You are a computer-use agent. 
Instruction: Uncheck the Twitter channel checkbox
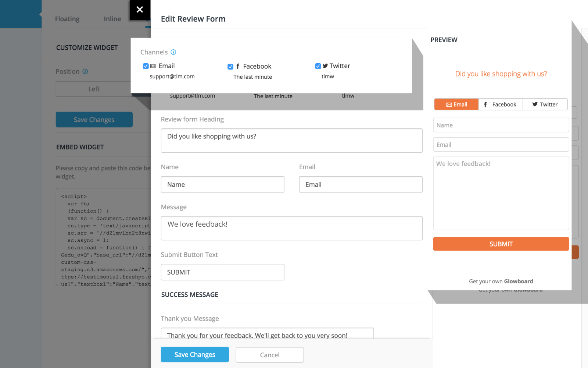tap(318, 66)
